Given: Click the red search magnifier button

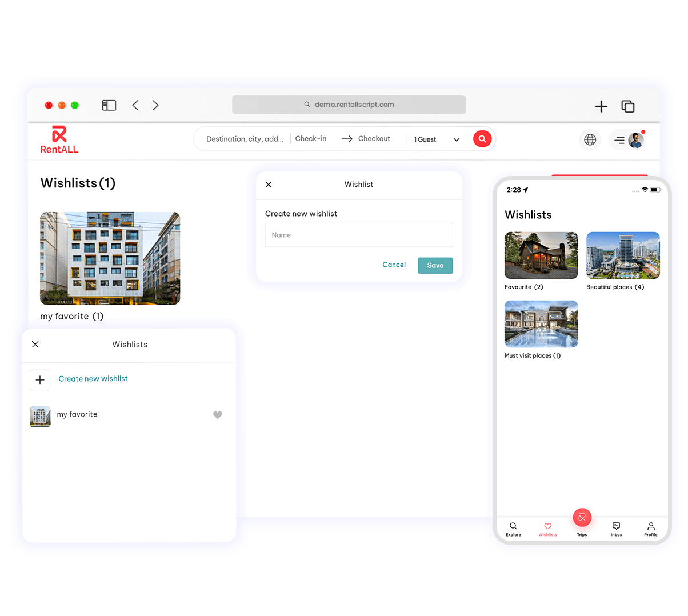Looking at the screenshot, I should tap(482, 138).
